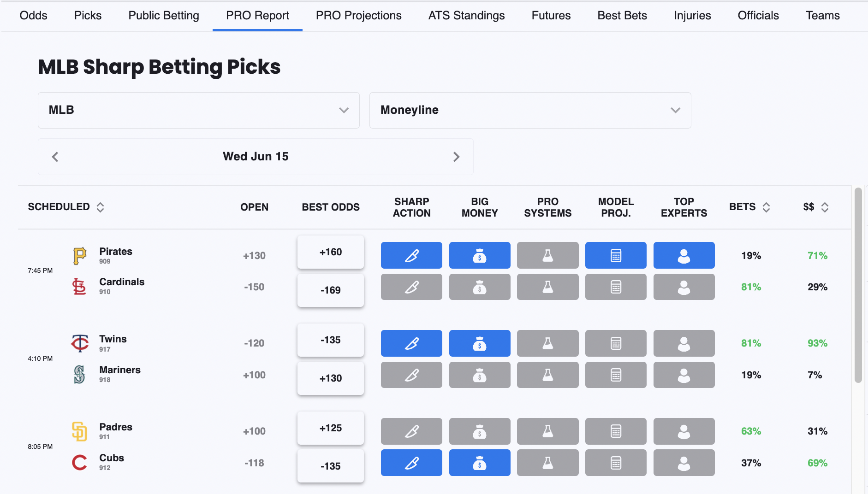Click the Pirates Top Experts person icon
This screenshot has height=494, width=868.
684,255
